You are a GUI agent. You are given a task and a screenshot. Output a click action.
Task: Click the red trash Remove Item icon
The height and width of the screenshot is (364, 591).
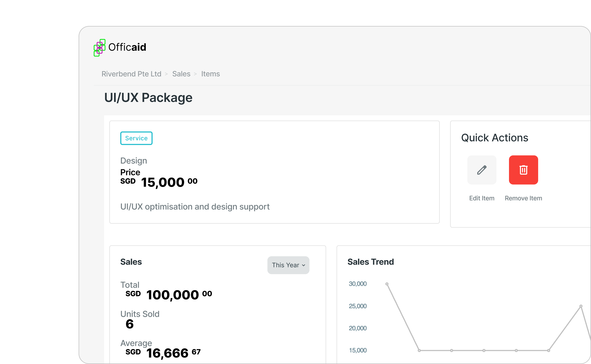[x=523, y=170]
